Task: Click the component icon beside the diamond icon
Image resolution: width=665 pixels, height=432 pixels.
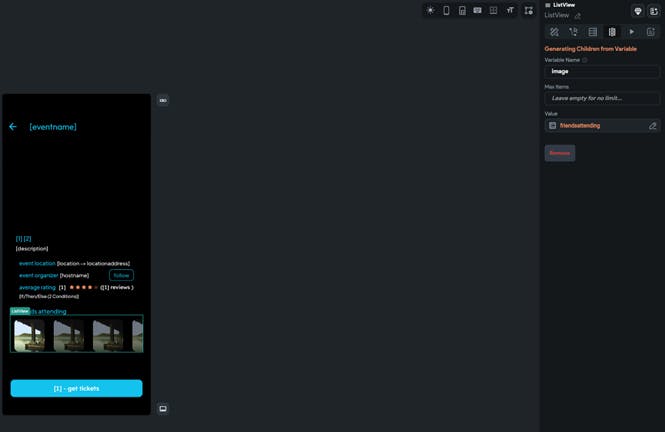Action: coord(654,11)
